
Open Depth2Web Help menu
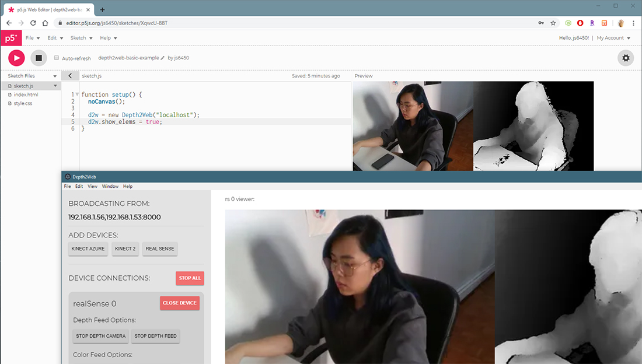click(x=128, y=186)
